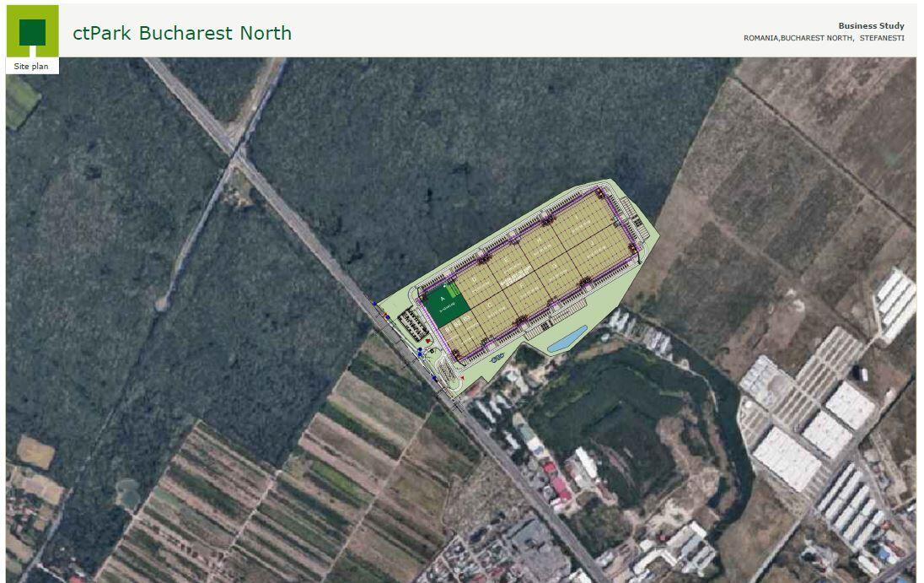Click the car parking lot near entrance
This screenshot has height=583, width=924.
(x=412, y=321)
